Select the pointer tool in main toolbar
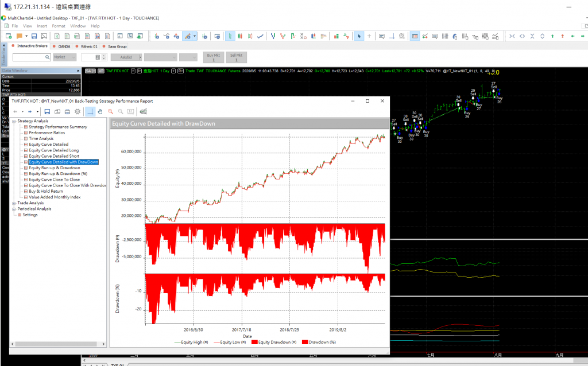588x366 pixels. coord(359,36)
